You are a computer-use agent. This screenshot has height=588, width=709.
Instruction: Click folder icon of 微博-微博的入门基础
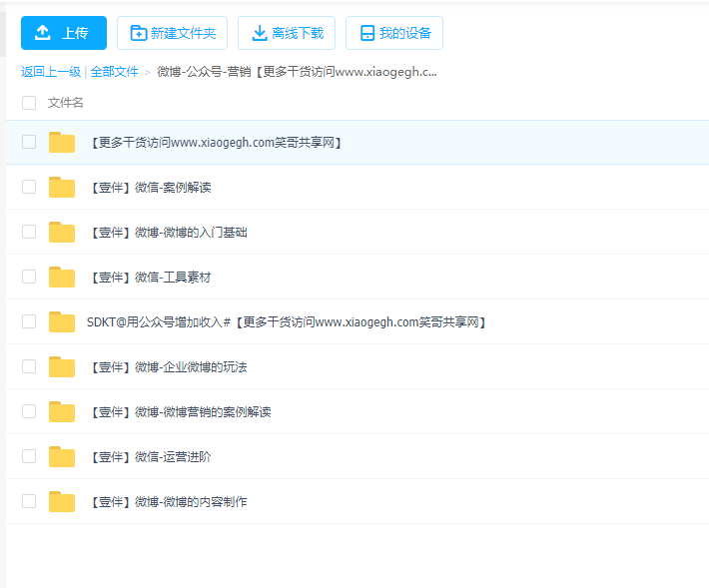point(62,232)
